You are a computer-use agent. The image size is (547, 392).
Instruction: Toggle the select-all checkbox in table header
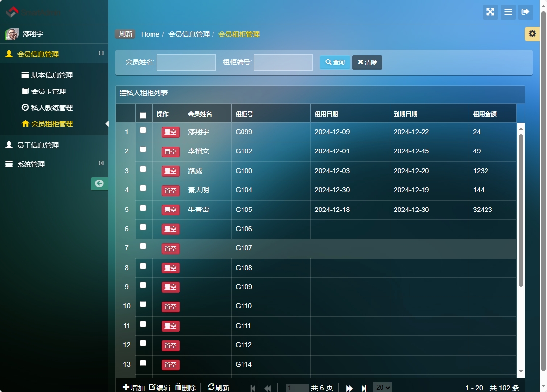coord(143,115)
